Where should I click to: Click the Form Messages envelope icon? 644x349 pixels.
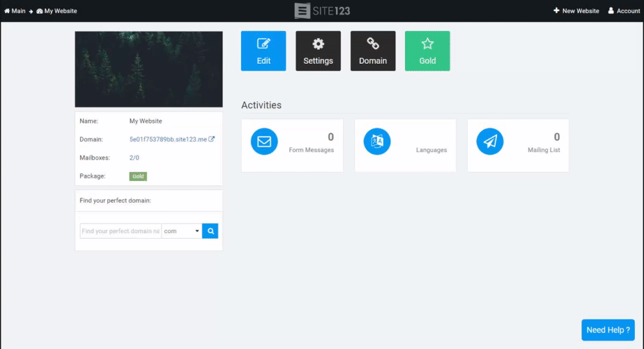click(264, 141)
